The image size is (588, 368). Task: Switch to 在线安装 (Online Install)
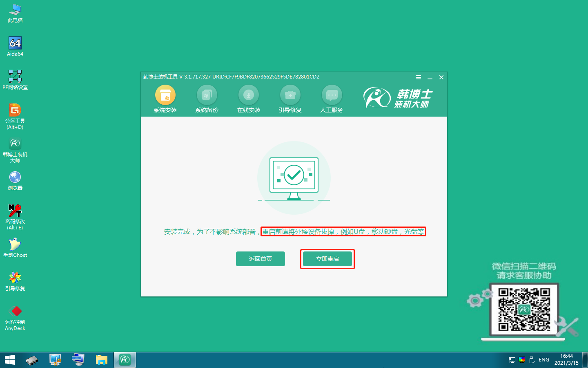(249, 98)
